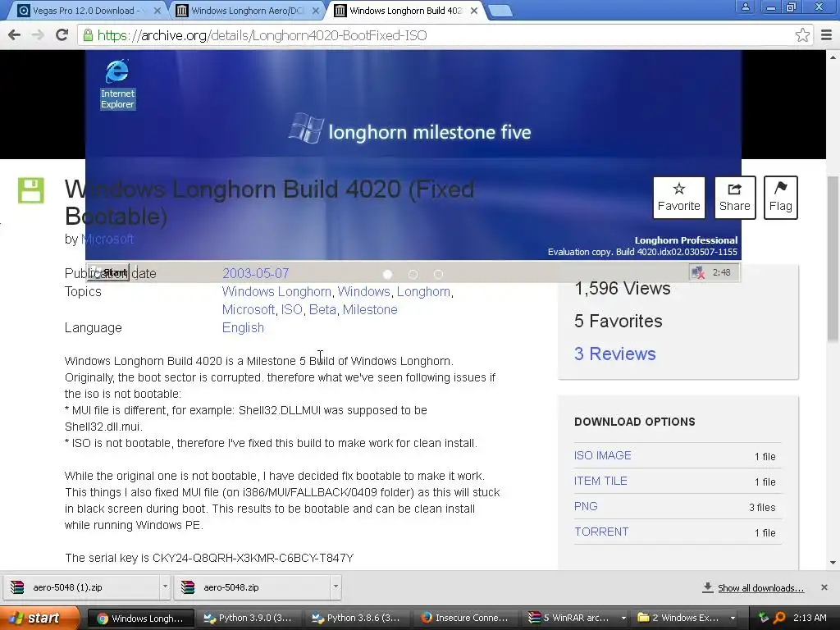Open the Milestone topic link
This screenshot has width=840, height=630.
370,309
